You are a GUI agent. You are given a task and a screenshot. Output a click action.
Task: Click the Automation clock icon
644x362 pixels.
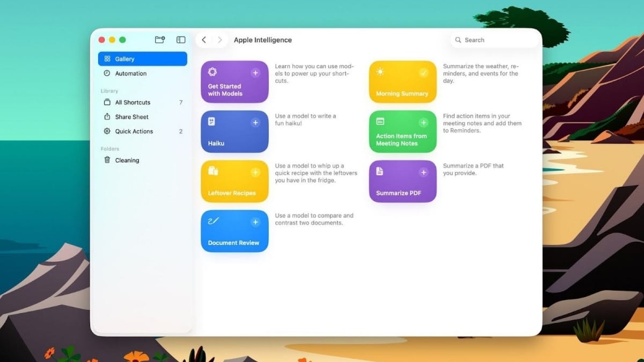(x=107, y=73)
